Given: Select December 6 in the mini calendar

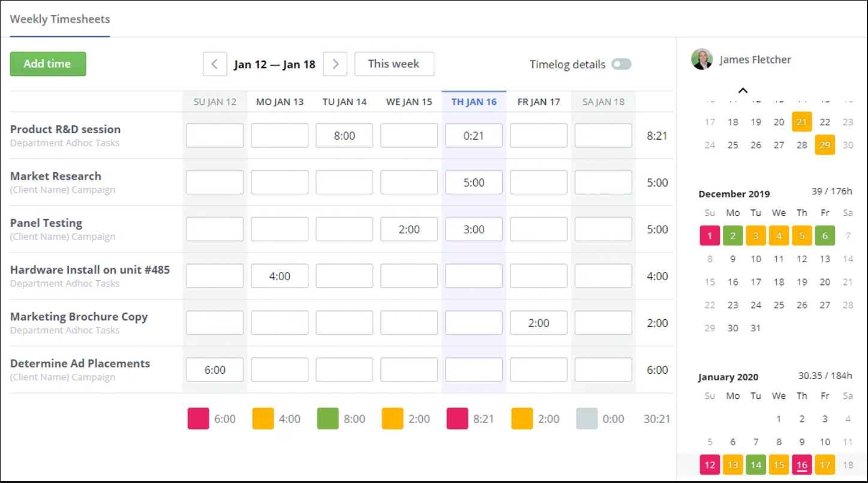Looking at the screenshot, I should coord(825,236).
